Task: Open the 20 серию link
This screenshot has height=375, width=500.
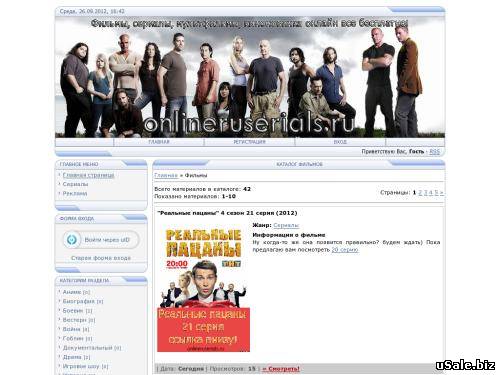Action: 345,250
